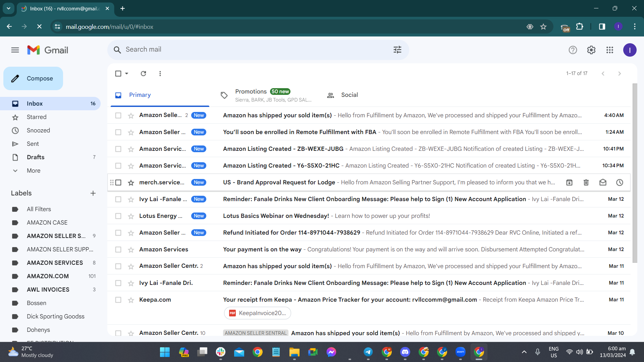
Task: Switch to the Primary tab
Action: pos(160,95)
